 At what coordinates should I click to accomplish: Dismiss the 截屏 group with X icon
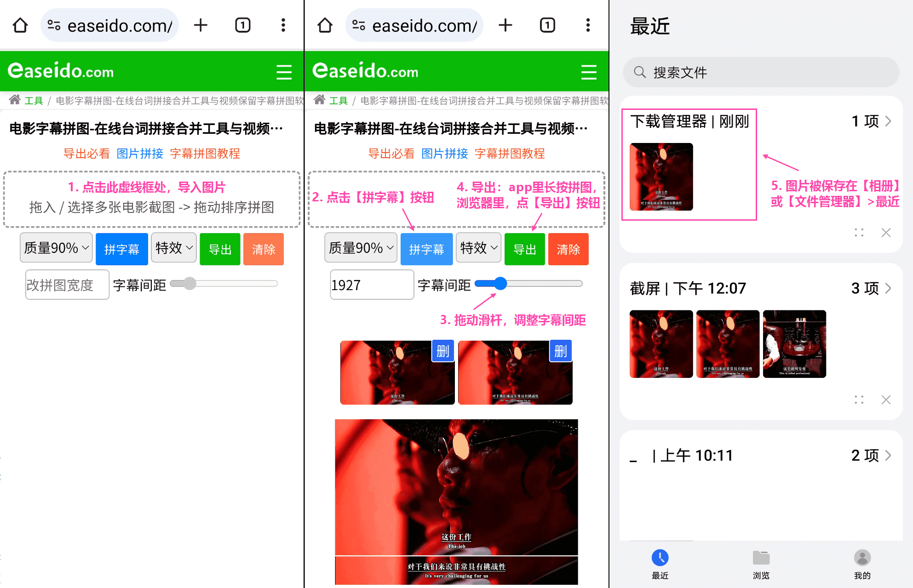point(886,400)
